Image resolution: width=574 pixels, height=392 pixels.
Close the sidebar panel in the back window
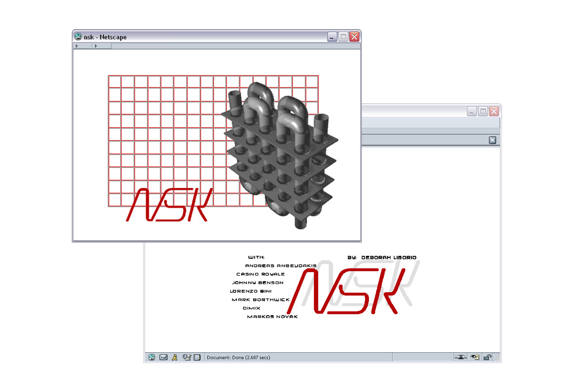(492, 140)
